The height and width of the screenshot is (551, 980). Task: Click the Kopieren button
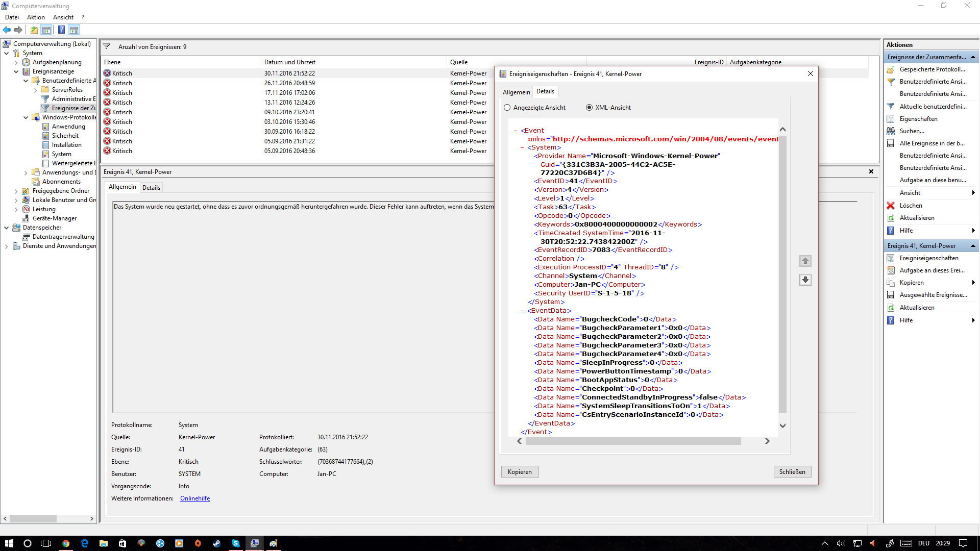pos(519,472)
